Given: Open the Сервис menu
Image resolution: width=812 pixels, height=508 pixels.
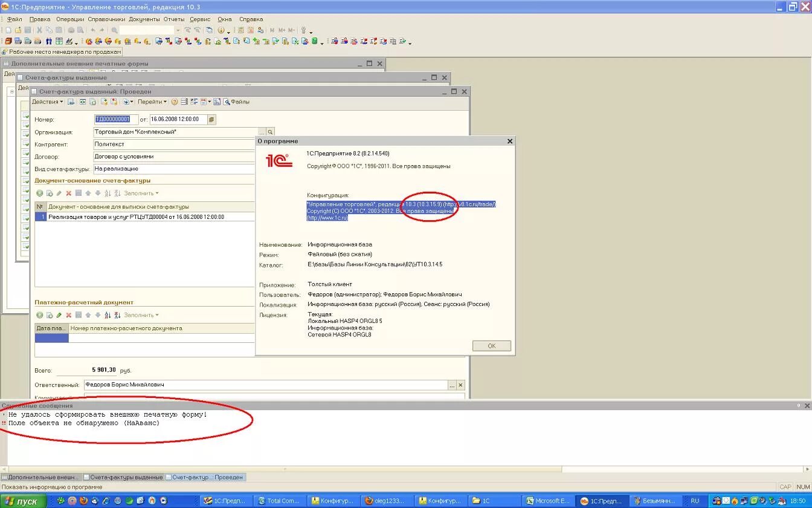Looking at the screenshot, I should (x=200, y=19).
